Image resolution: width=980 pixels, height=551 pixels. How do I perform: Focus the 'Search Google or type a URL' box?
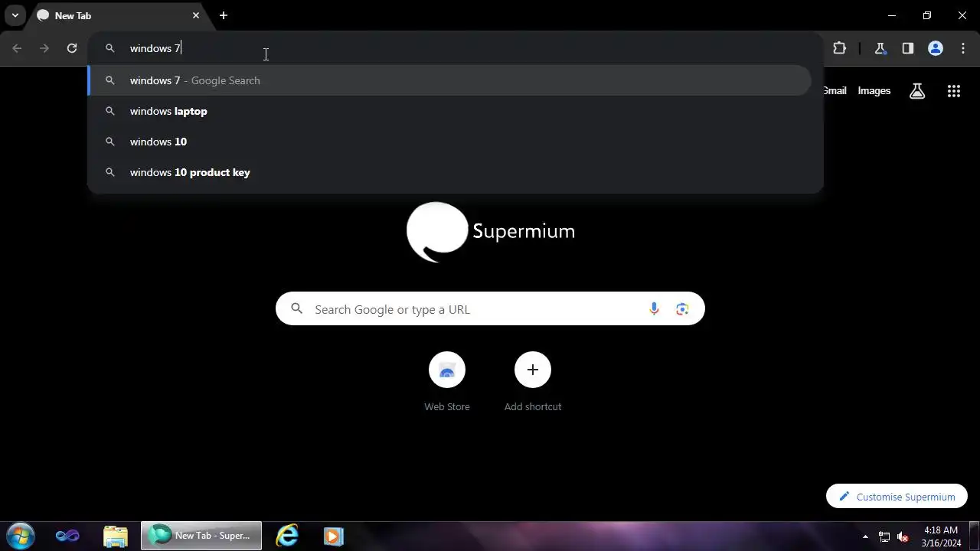tap(490, 309)
